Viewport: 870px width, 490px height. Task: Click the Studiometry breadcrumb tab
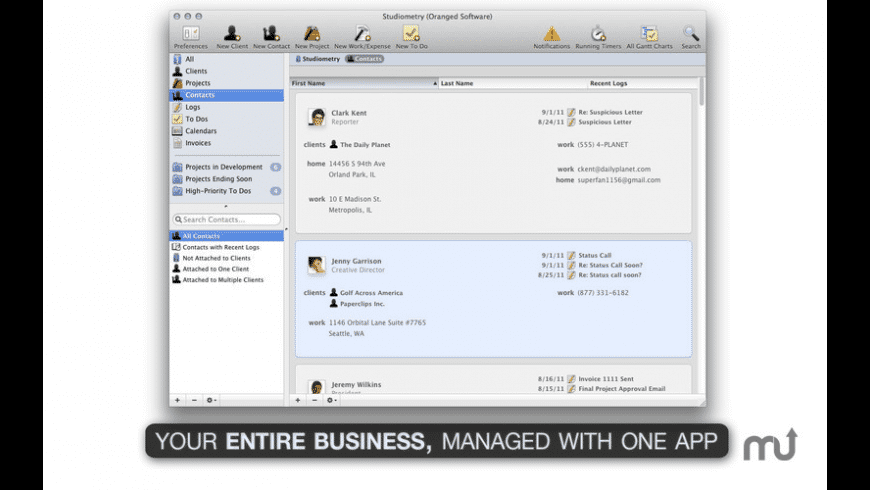[x=318, y=59]
